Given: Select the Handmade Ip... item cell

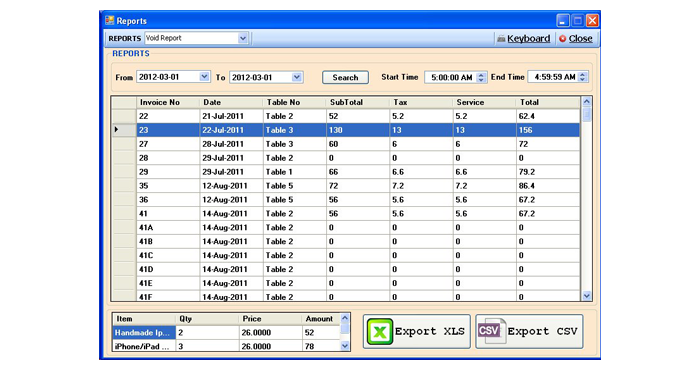Looking at the screenshot, I should pyautogui.click(x=144, y=333).
